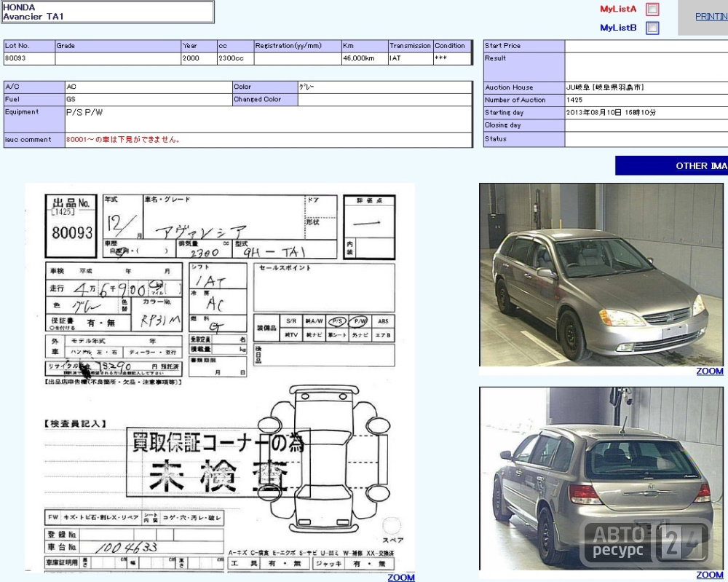The height and width of the screenshot is (582, 728).
Task: Click the PRINTIN link
Action: [x=711, y=16]
